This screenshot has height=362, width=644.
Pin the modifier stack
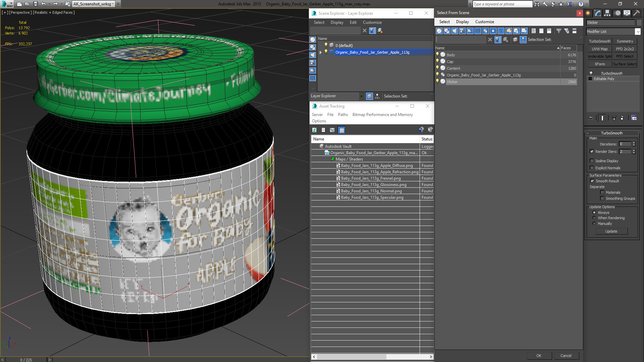click(x=591, y=118)
